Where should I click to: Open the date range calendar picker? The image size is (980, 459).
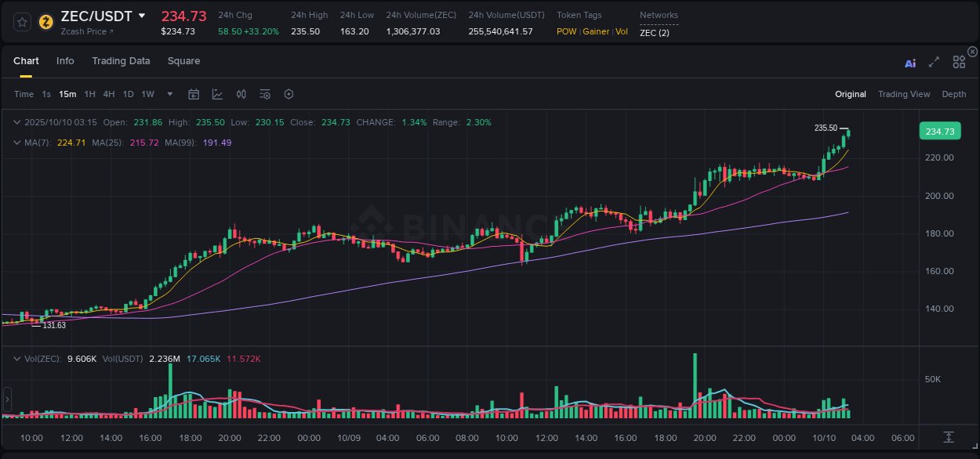coord(194,94)
